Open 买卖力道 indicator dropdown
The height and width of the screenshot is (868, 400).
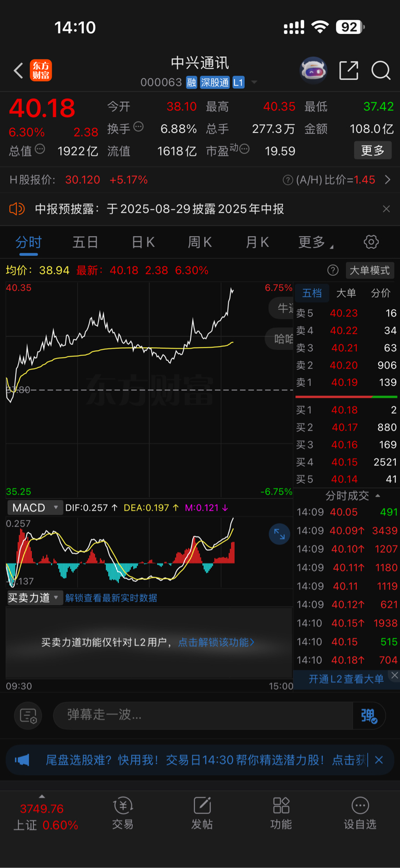[x=34, y=598]
